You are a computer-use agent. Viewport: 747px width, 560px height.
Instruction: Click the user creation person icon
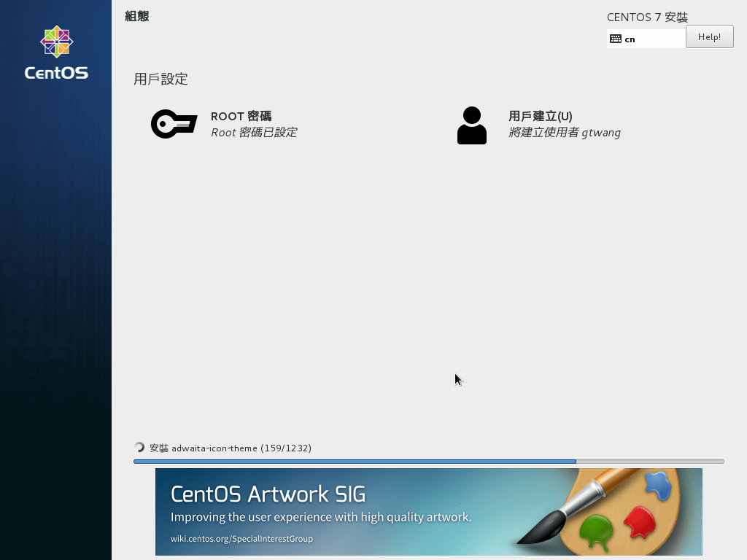[472, 125]
